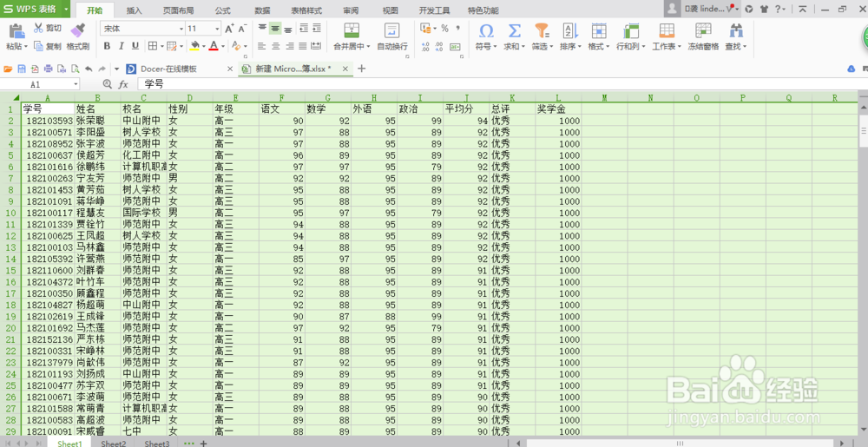Close the Docer-在线模板 tab
Viewport: 868px width, 447px height.
coord(230,69)
